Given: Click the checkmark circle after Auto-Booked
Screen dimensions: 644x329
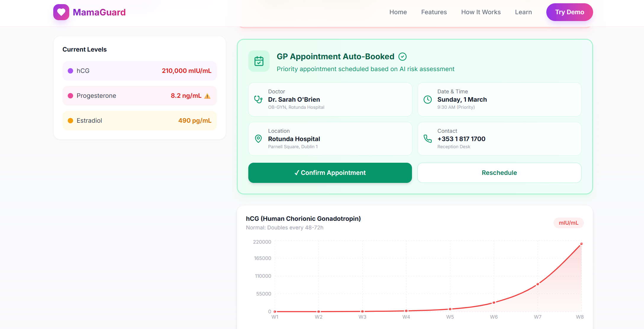Looking at the screenshot, I should pyautogui.click(x=402, y=57).
